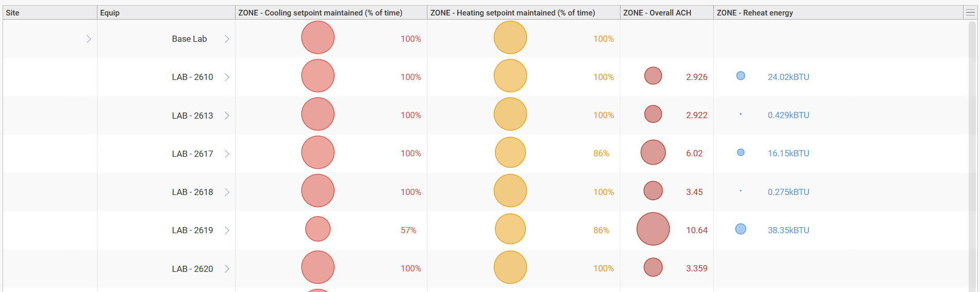Screen dimensions: 980x292
Task: Open the grid options menu icon
Action: 970,12
